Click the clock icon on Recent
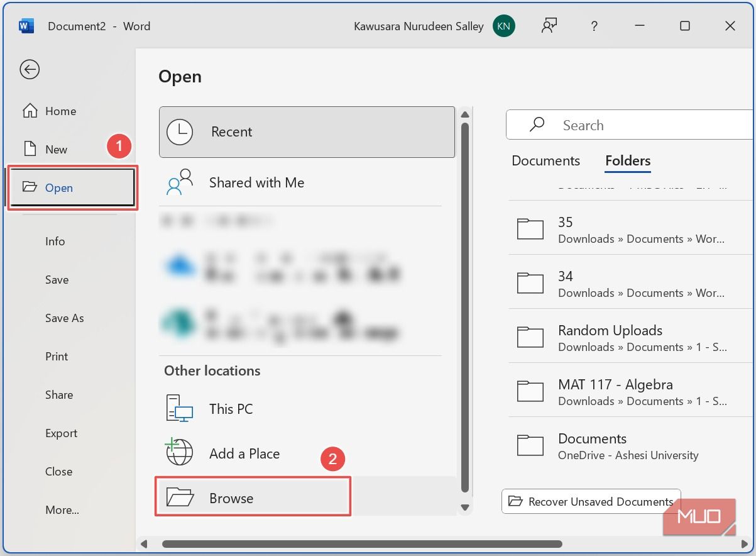Viewport: 756px width, 556px height. (180, 131)
